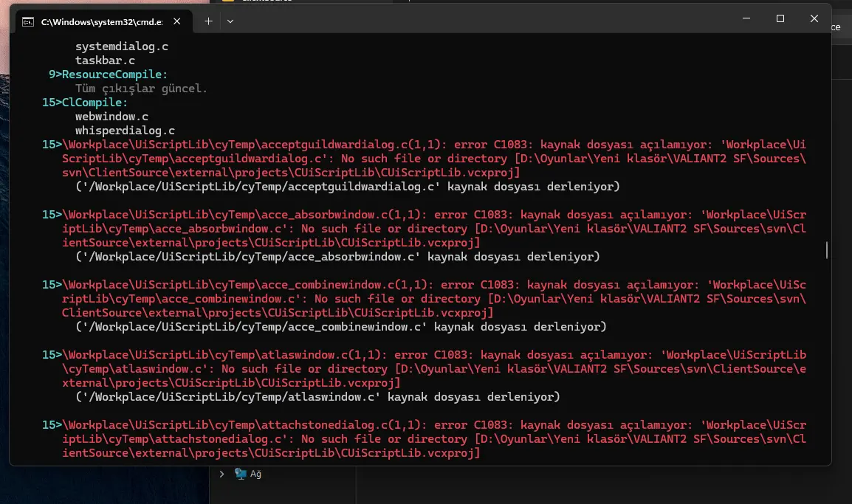Click the cmd icon in the terminal tab

pyautogui.click(x=28, y=21)
